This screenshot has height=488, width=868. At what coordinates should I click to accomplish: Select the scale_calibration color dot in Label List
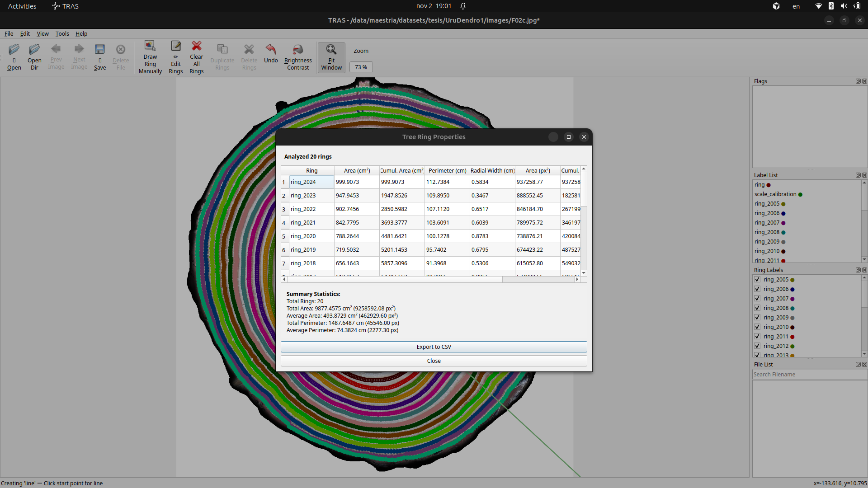point(800,194)
